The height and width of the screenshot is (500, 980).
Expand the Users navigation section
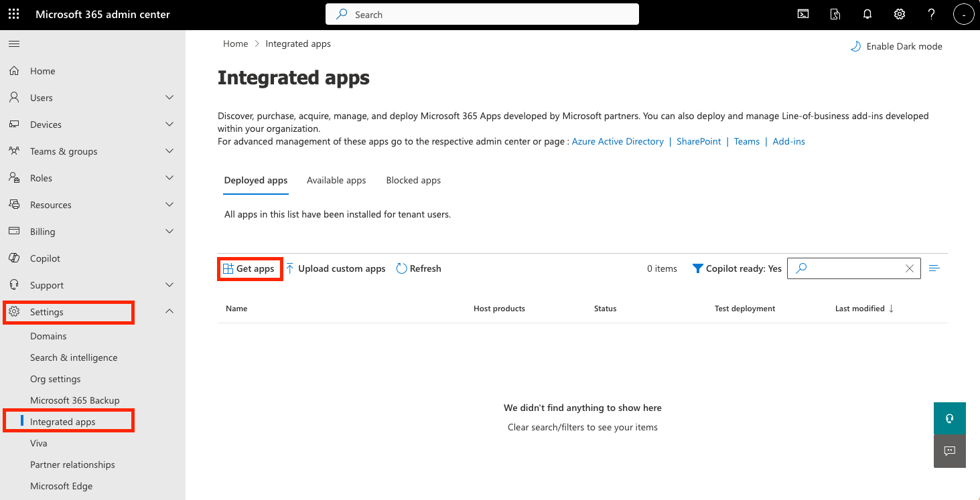pos(169,98)
